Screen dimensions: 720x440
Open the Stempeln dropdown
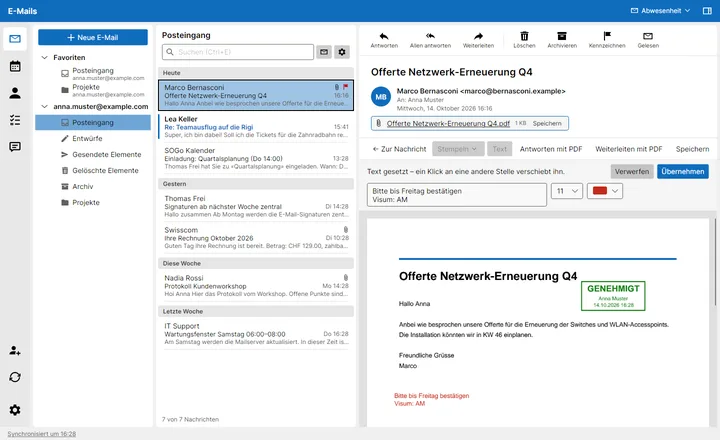click(x=457, y=149)
